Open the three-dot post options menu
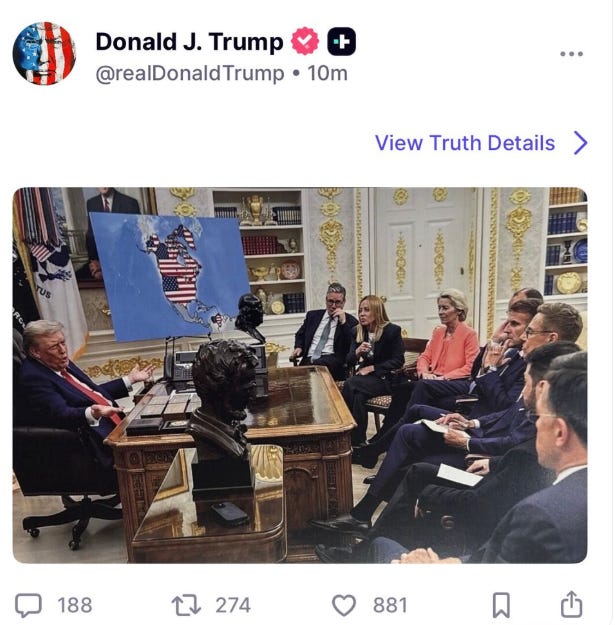Viewport: 615px width, 625px height. [571, 54]
